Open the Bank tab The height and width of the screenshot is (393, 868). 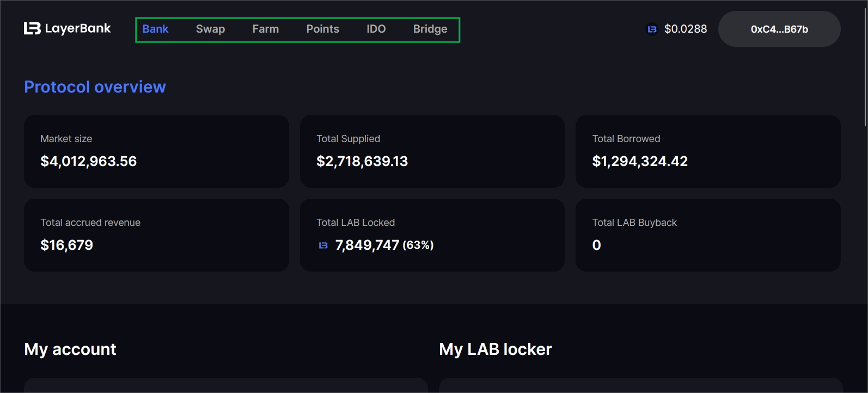coord(155,29)
